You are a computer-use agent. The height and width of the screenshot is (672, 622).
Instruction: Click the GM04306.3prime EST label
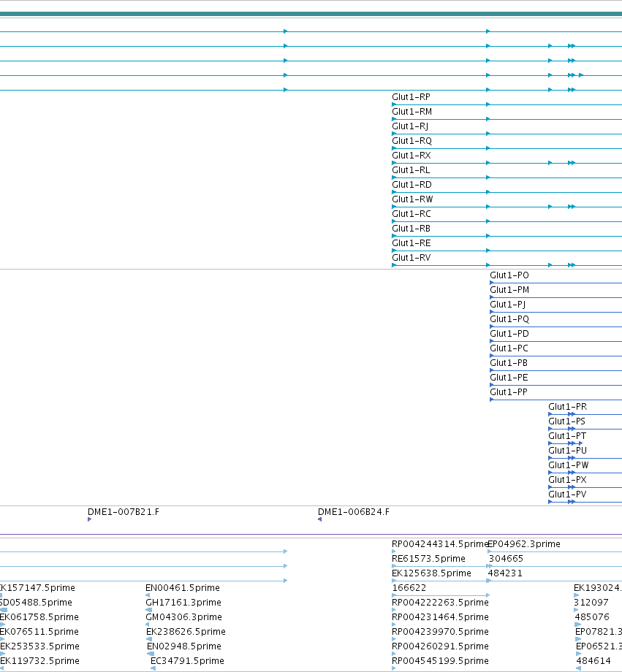(x=184, y=616)
